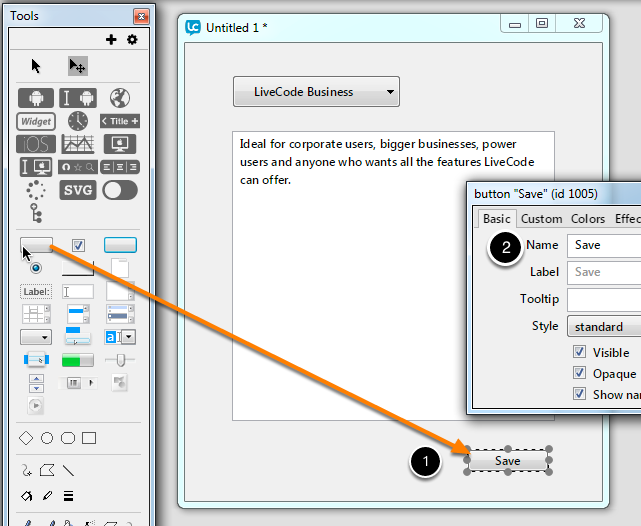Toggle the Opaque checkbox
This screenshot has width=641, height=526.
click(x=579, y=373)
